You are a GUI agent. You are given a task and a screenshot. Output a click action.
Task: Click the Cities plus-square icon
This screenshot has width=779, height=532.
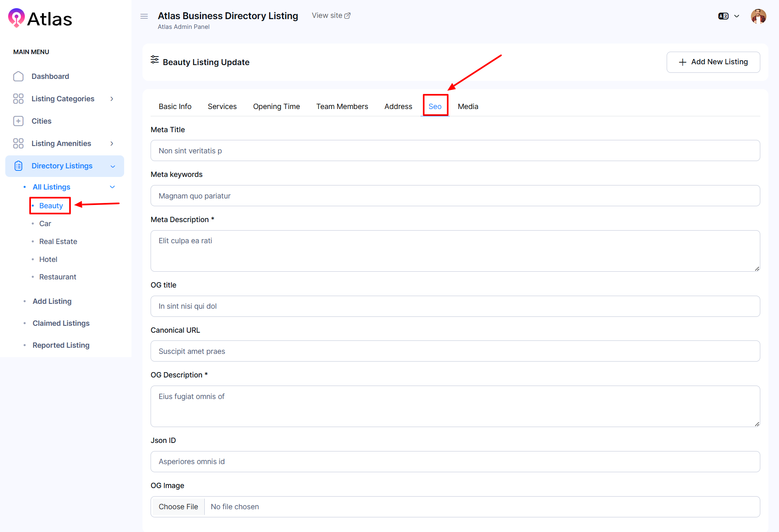[x=18, y=121]
